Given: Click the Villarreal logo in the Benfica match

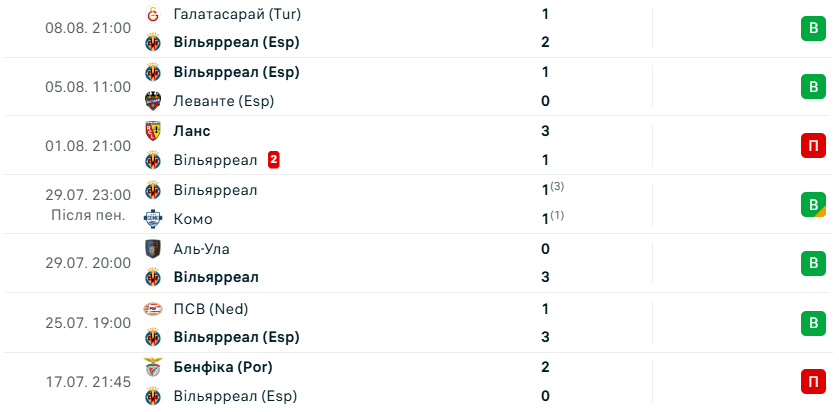Looking at the screenshot, I should tap(153, 396).
